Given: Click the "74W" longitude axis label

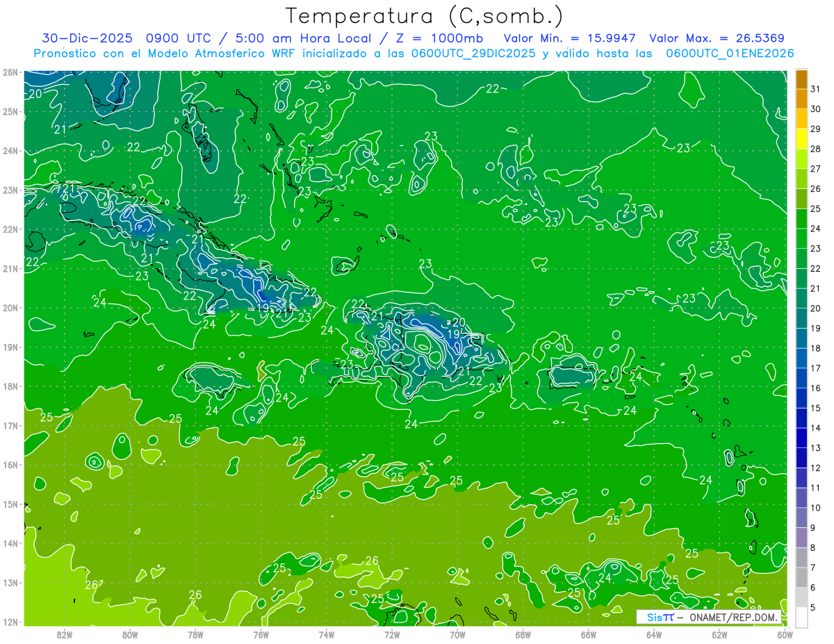Looking at the screenshot, I should click(x=327, y=634).
